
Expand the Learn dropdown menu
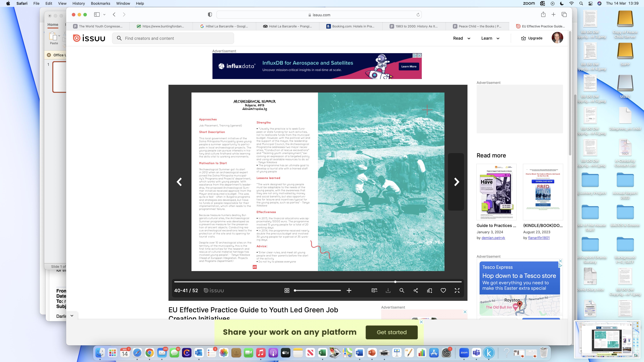tap(490, 38)
